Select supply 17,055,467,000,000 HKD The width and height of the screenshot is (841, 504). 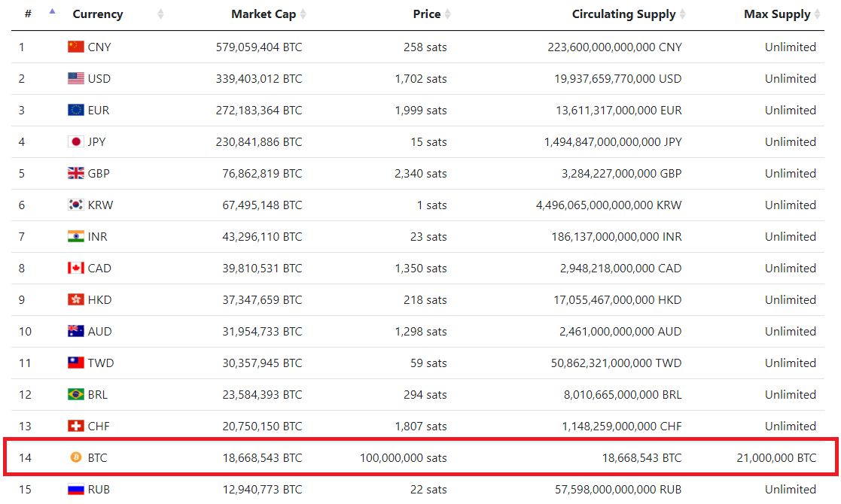click(x=618, y=300)
